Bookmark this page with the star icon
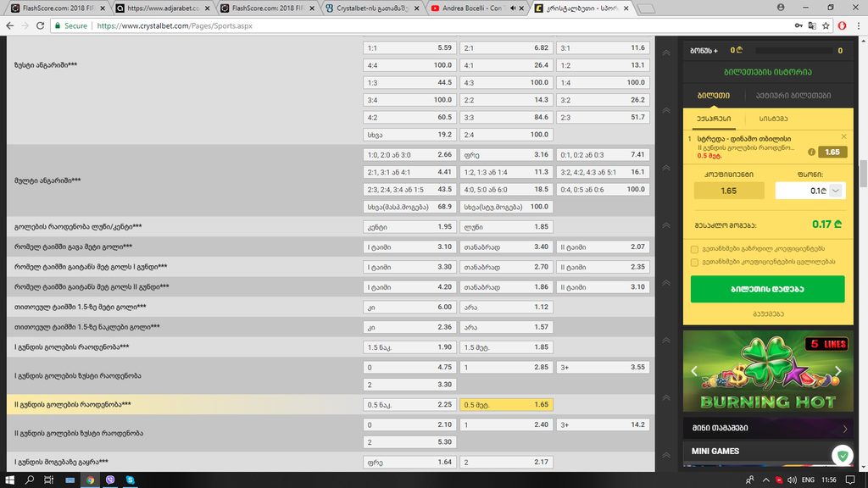Screen dimensions: 868x488 click(826, 25)
